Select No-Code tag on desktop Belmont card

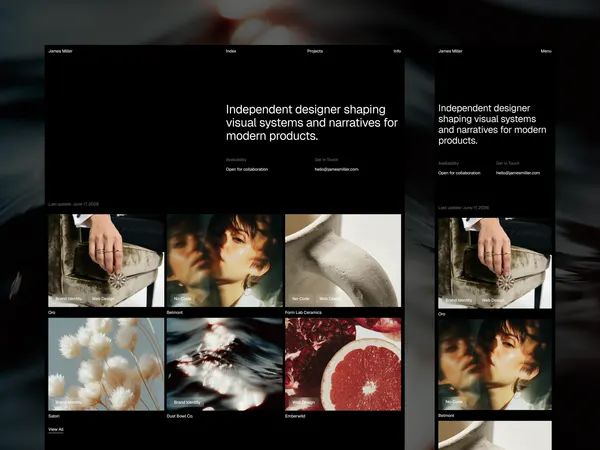(183, 298)
